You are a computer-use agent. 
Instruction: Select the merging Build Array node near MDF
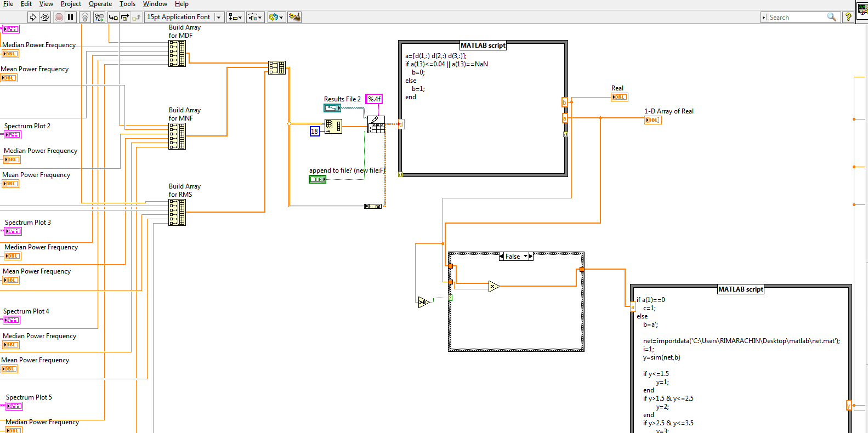pos(277,68)
